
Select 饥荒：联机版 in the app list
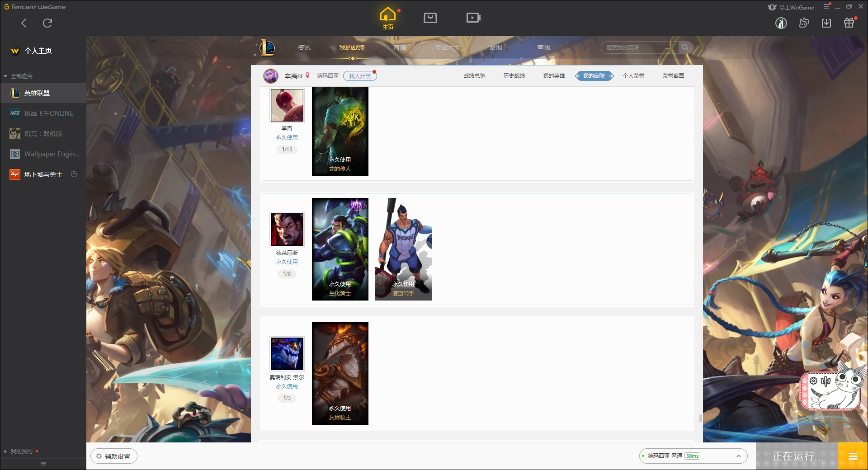(x=43, y=134)
